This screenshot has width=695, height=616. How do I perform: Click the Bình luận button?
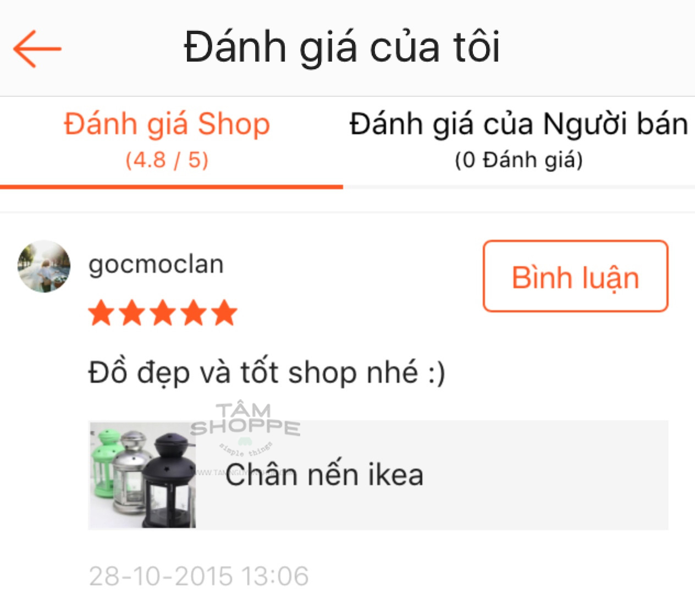pyautogui.click(x=576, y=276)
